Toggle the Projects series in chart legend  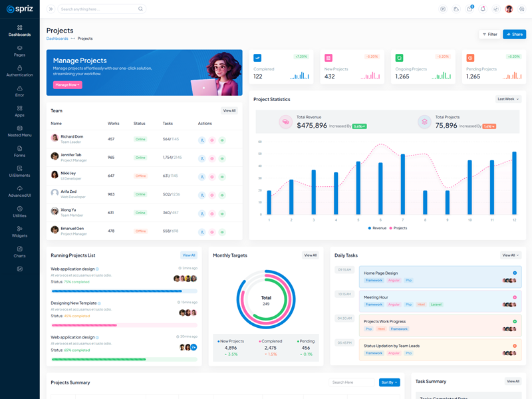click(x=398, y=228)
